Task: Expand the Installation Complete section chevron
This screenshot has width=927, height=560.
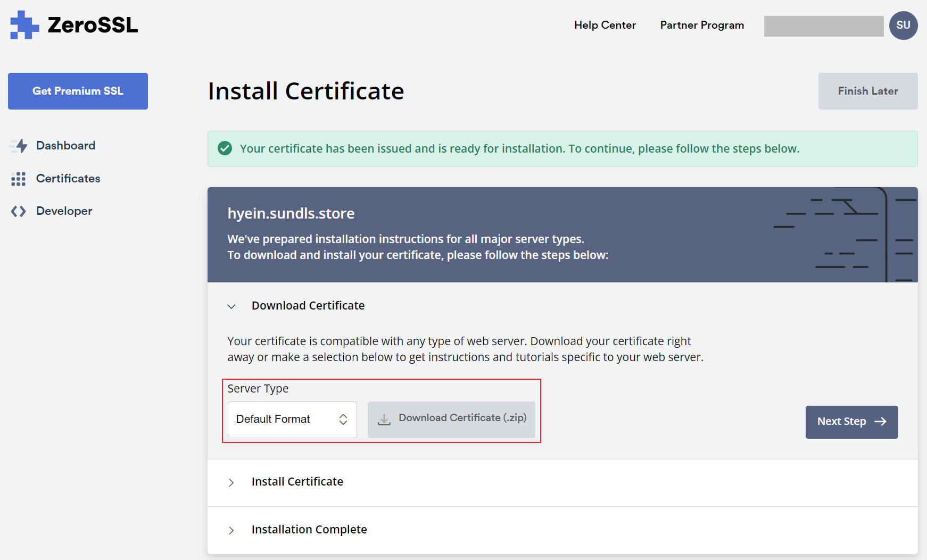Action: tap(231, 530)
